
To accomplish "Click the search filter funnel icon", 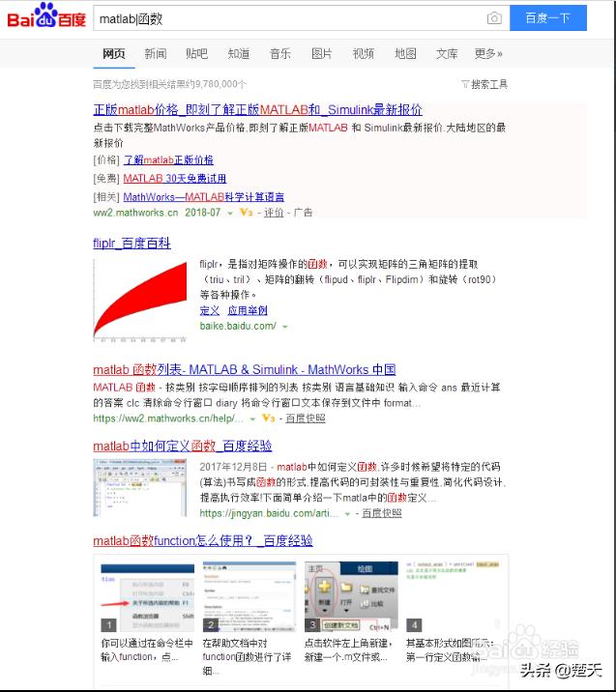I will point(465,84).
